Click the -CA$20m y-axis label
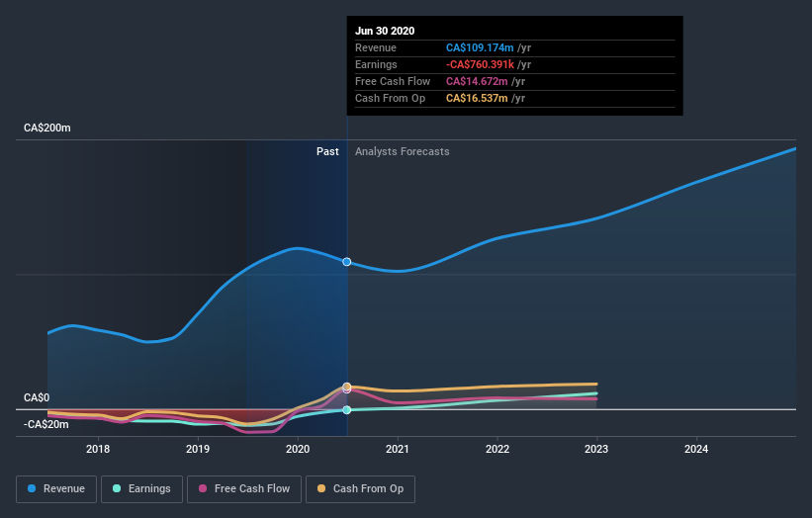Viewport: 812px width, 518px height. [x=46, y=424]
